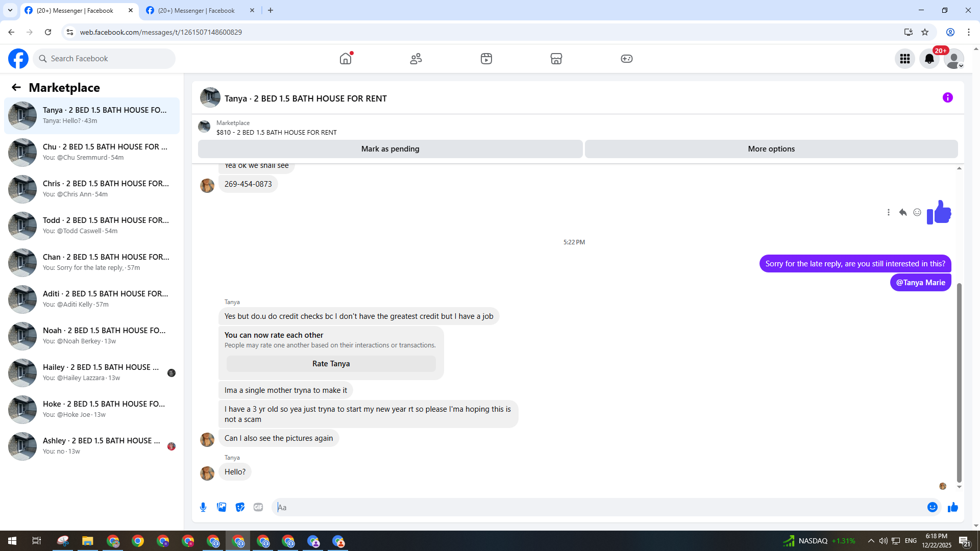Open the three-dot message options menu

click(888, 212)
